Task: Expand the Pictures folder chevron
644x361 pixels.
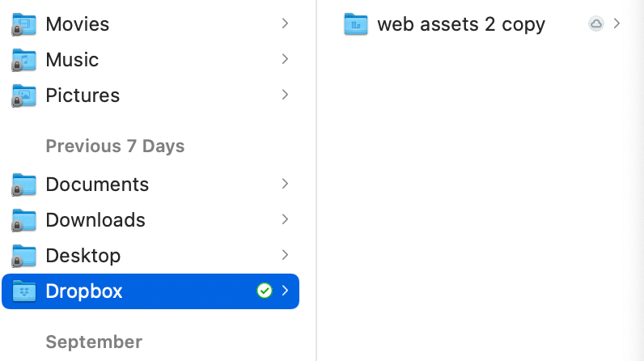Action: (285, 95)
